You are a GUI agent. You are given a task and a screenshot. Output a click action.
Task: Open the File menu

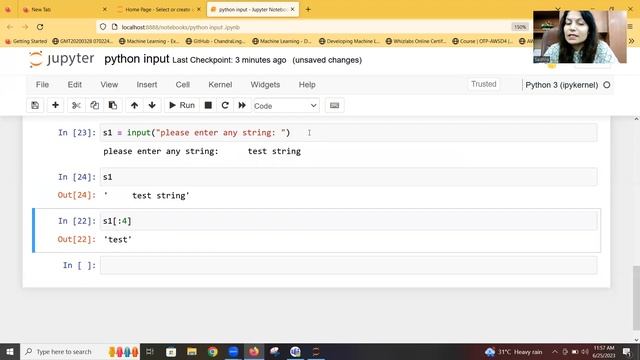42,84
